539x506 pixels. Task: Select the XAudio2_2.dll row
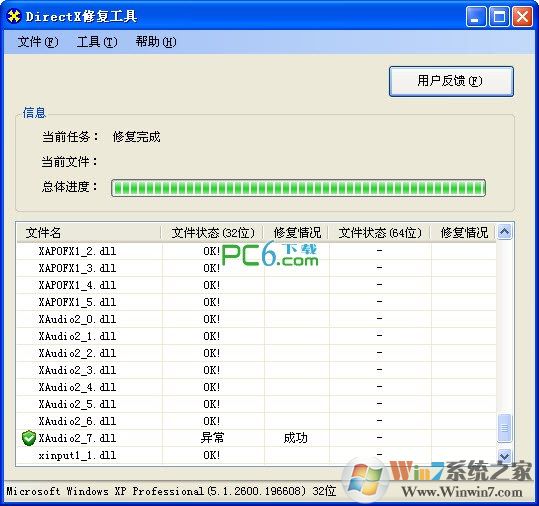(x=256, y=353)
